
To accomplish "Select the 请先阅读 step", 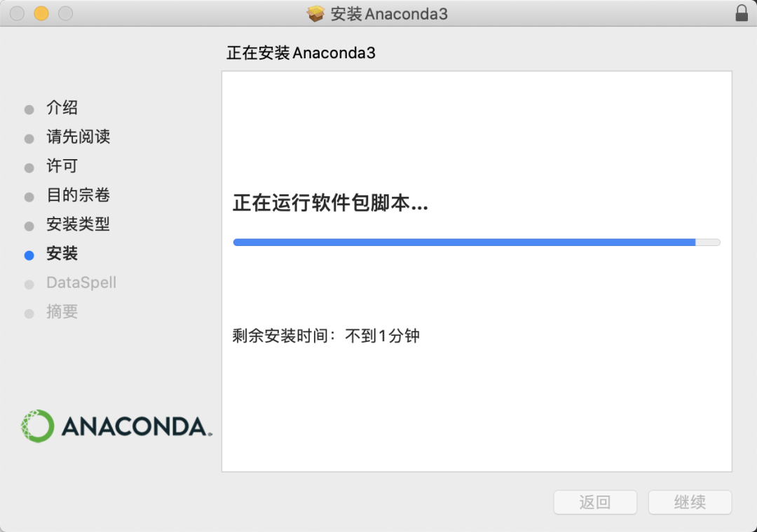I will click(79, 137).
